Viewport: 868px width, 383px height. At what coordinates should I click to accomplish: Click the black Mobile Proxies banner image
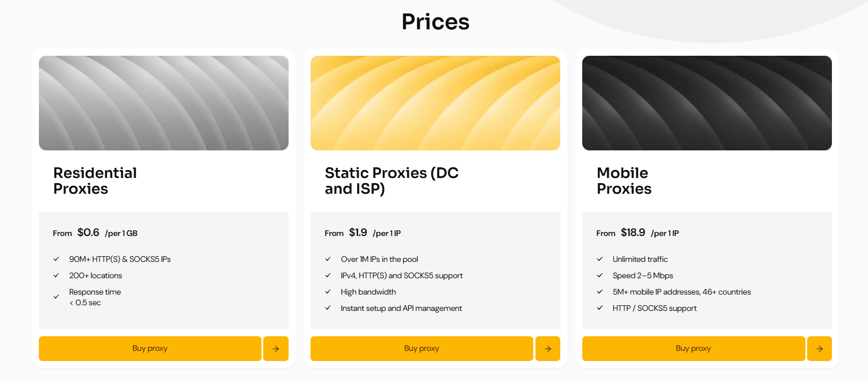point(707,103)
